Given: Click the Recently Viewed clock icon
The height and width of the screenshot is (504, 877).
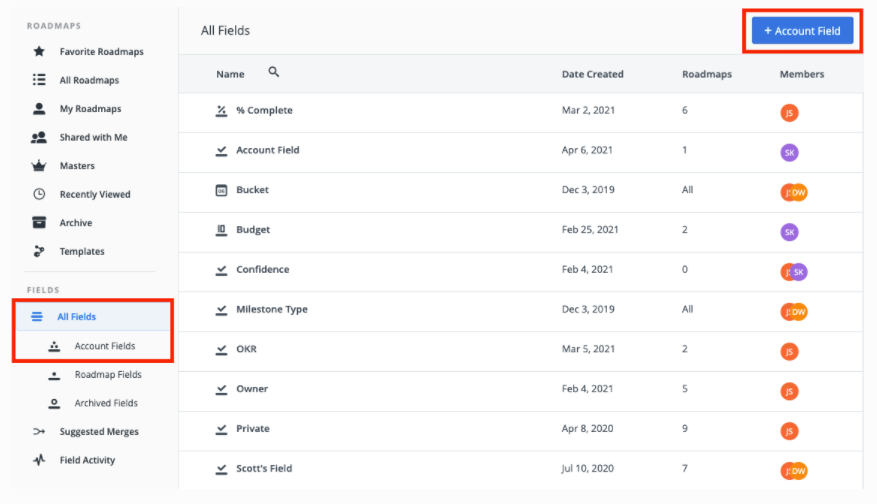Looking at the screenshot, I should coord(39,194).
